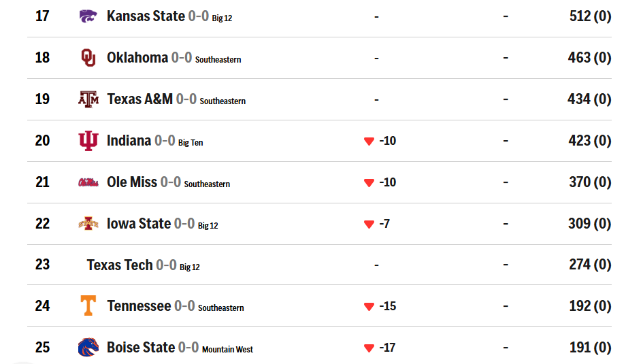Click the red down arrow beside Boise State's -17
The height and width of the screenshot is (364, 643).
pyautogui.click(x=369, y=348)
